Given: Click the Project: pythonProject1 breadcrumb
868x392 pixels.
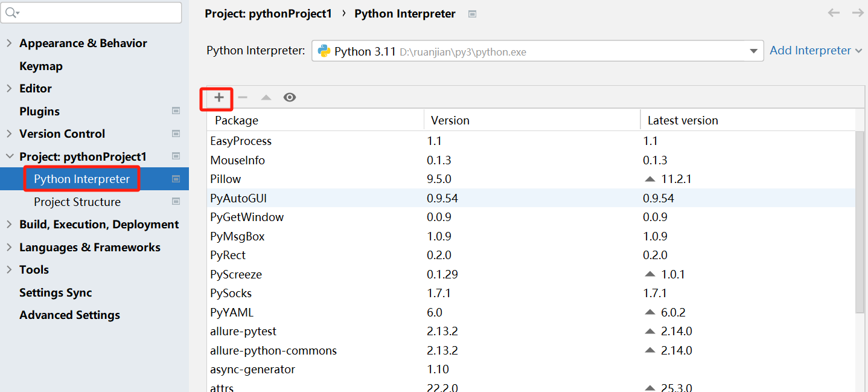Looking at the screenshot, I should tap(268, 13).
